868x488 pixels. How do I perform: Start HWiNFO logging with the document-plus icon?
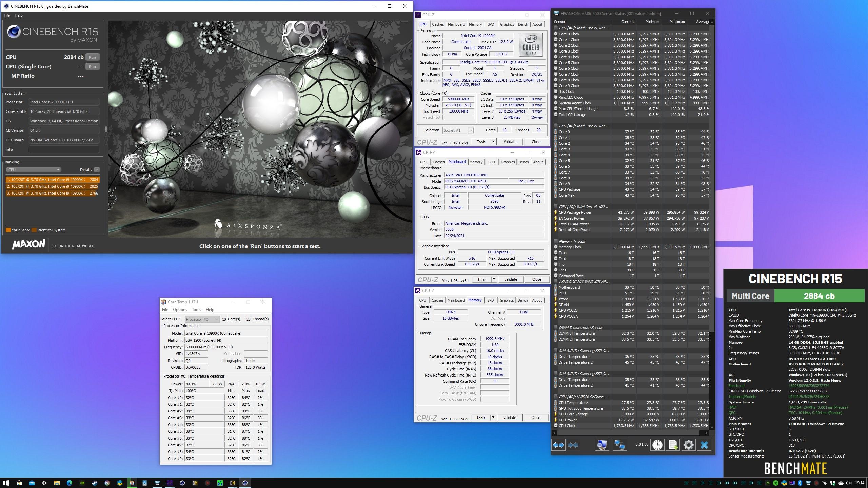673,445
